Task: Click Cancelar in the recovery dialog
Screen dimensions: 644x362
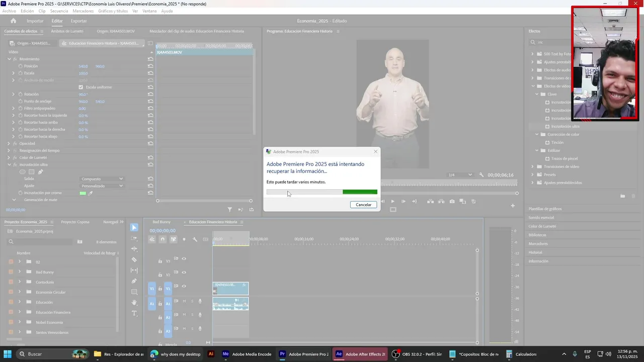Action: pos(363,205)
